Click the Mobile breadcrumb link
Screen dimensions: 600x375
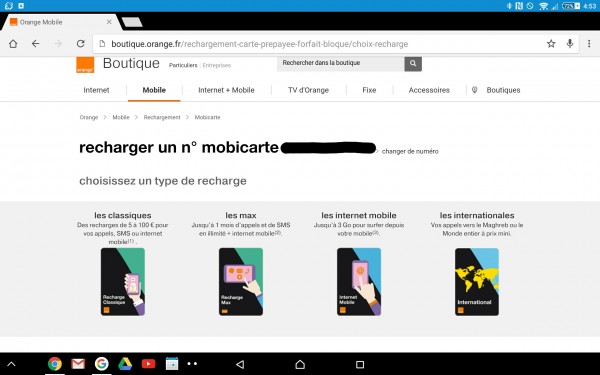coord(121,117)
